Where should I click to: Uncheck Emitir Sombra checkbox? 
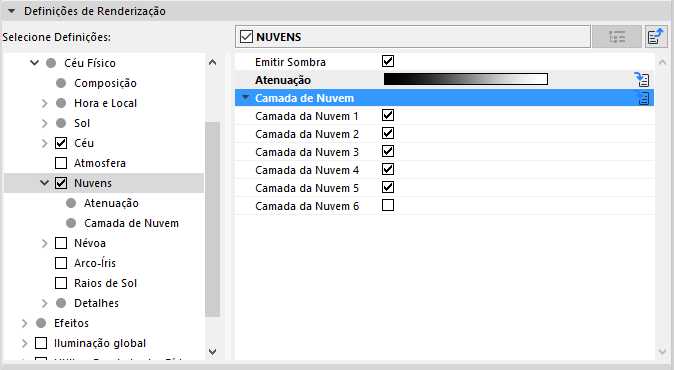[x=388, y=61]
